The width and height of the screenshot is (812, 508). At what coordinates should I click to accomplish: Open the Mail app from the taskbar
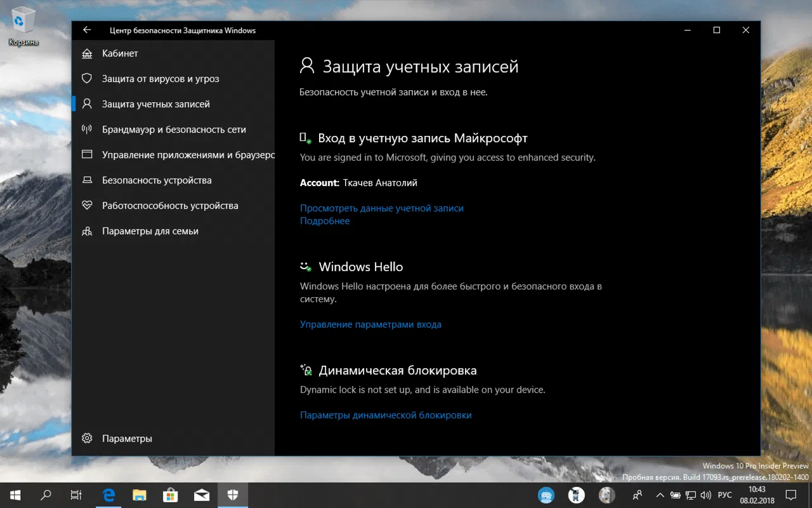[x=202, y=495]
